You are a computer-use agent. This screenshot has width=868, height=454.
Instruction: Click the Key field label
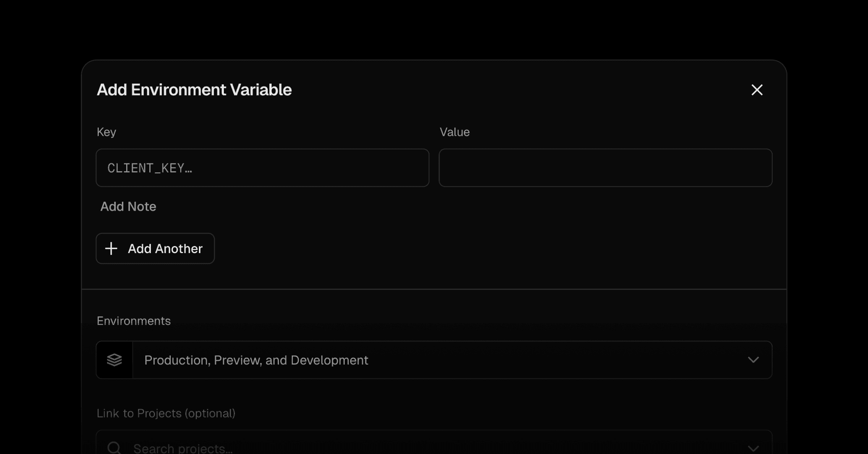click(x=106, y=132)
